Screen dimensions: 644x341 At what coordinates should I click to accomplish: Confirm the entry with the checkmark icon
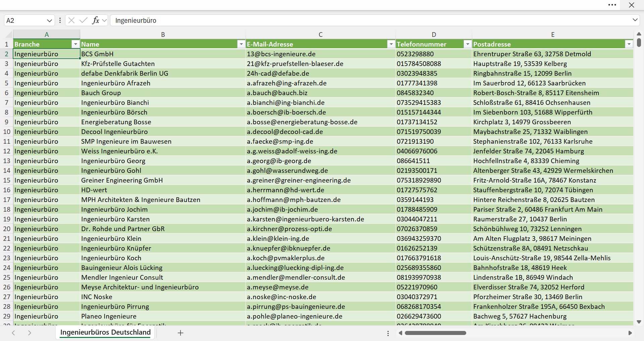pos(84,20)
